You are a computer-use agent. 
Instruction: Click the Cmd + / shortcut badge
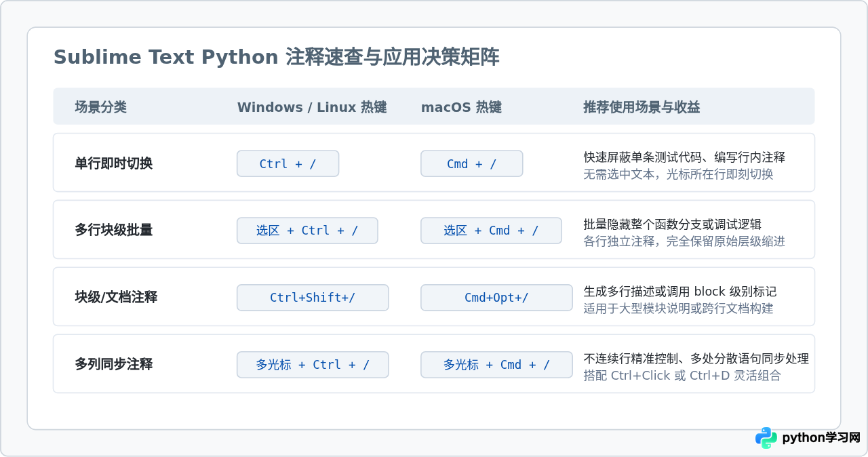click(471, 163)
